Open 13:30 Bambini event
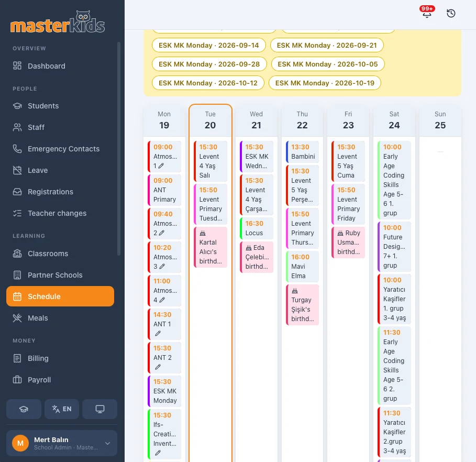This screenshot has width=476, height=462. pyautogui.click(x=302, y=151)
